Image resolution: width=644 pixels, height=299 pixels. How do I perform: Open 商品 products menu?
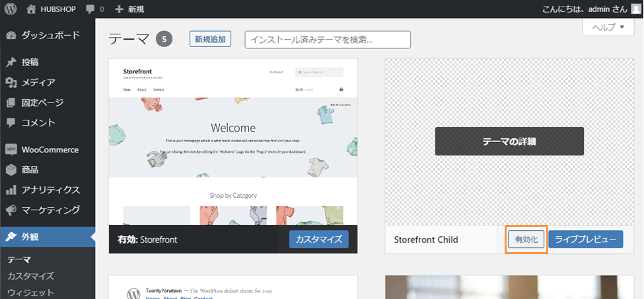(x=30, y=170)
